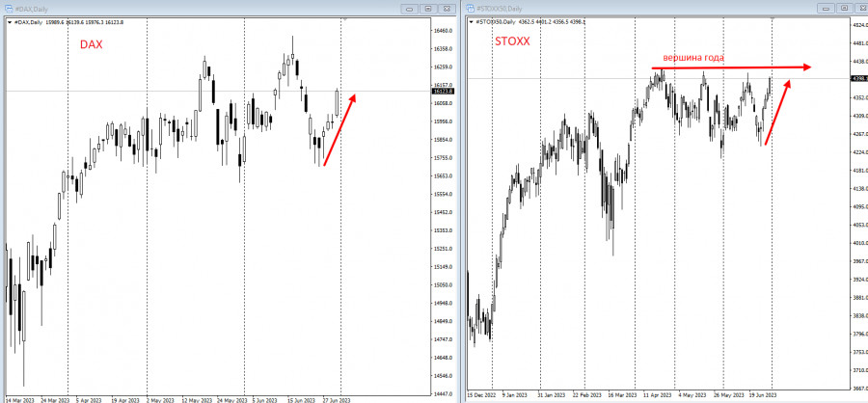The height and width of the screenshot is (403, 868).
Task: Click the chart shift marker in STOXX50 chart
Action: click(x=773, y=19)
